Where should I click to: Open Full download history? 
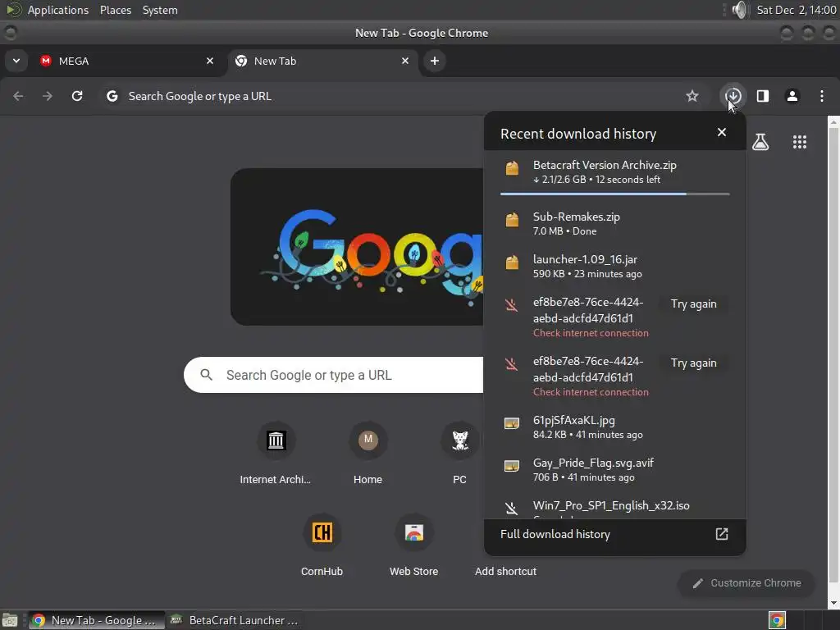coord(614,535)
